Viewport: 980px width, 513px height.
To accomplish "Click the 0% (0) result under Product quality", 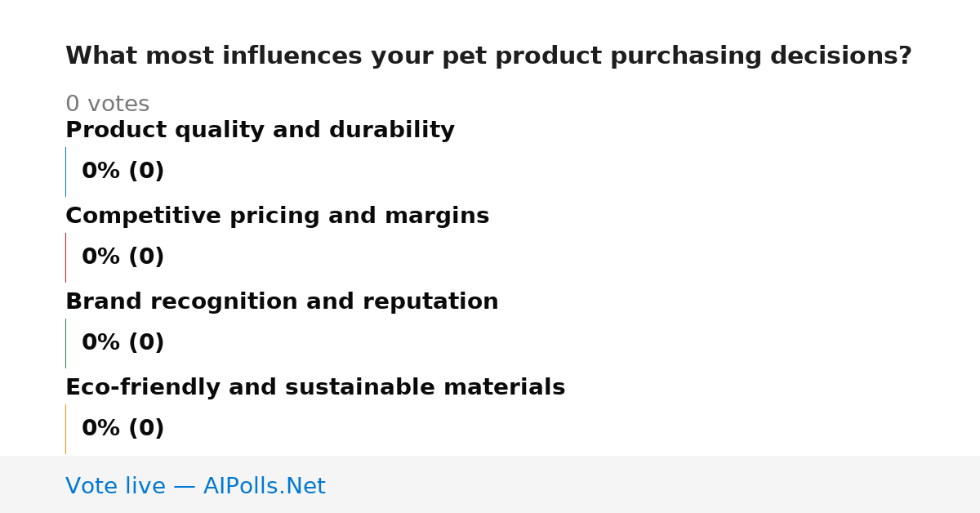I will (122, 172).
